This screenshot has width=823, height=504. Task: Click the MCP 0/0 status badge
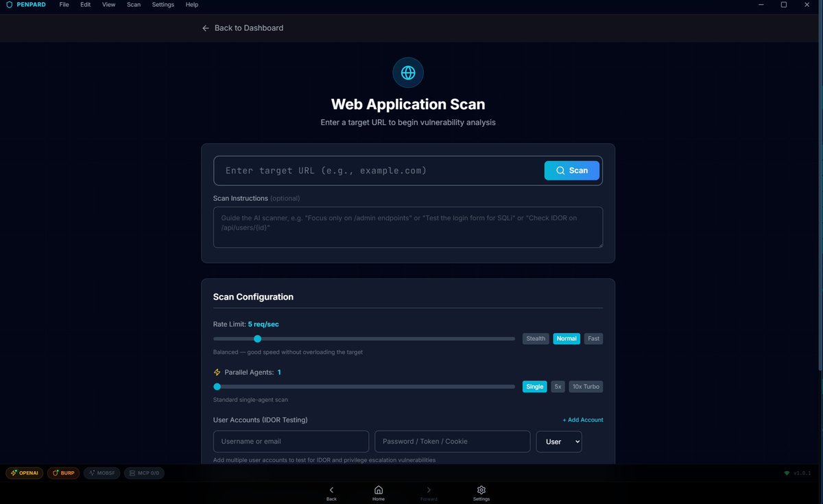144,473
